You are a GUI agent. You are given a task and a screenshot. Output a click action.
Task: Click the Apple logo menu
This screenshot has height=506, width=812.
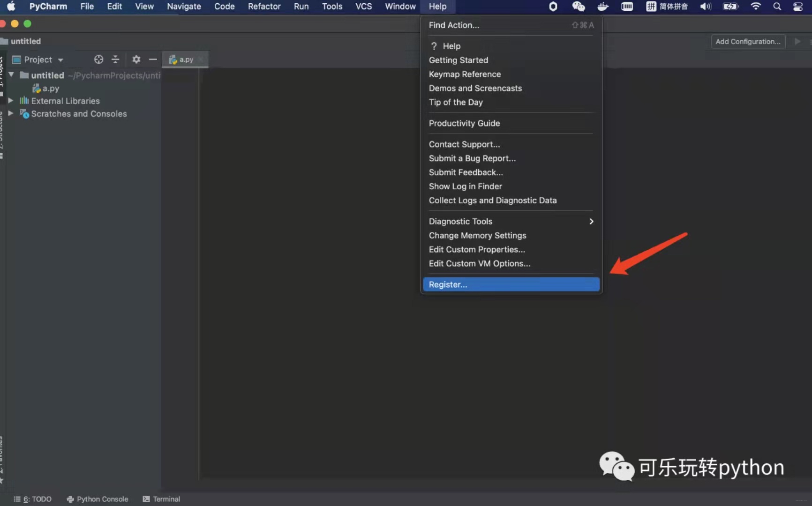click(x=11, y=7)
